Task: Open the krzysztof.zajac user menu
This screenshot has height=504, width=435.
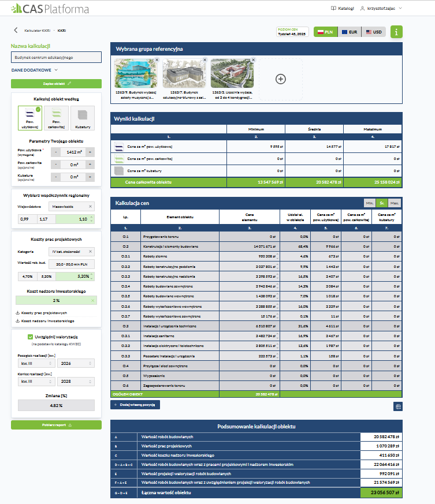Action: 381,9
